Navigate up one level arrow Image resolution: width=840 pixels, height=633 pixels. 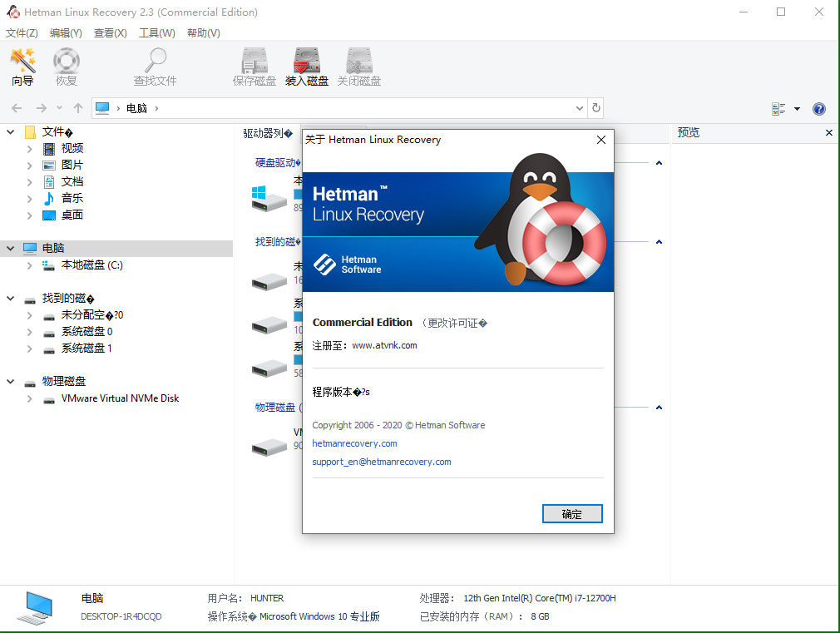click(x=78, y=108)
